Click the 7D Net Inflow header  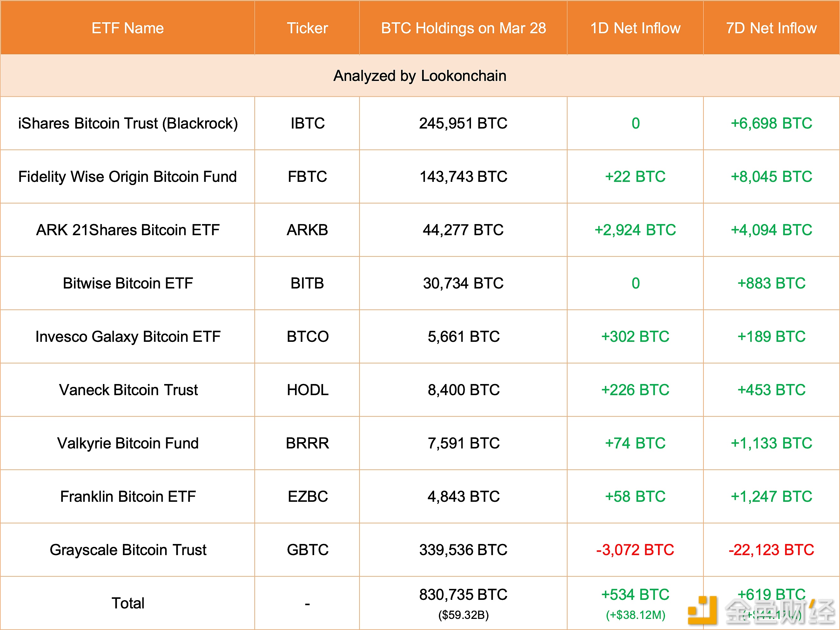click(x=771, y=28)
